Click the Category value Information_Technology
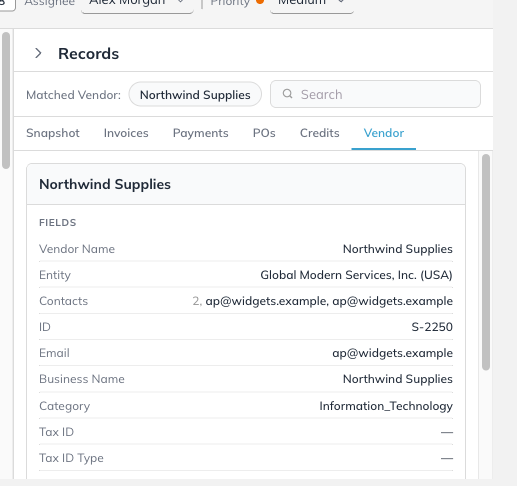The width and height of the screenshot is (517, 486). click(x=386, y=406)
